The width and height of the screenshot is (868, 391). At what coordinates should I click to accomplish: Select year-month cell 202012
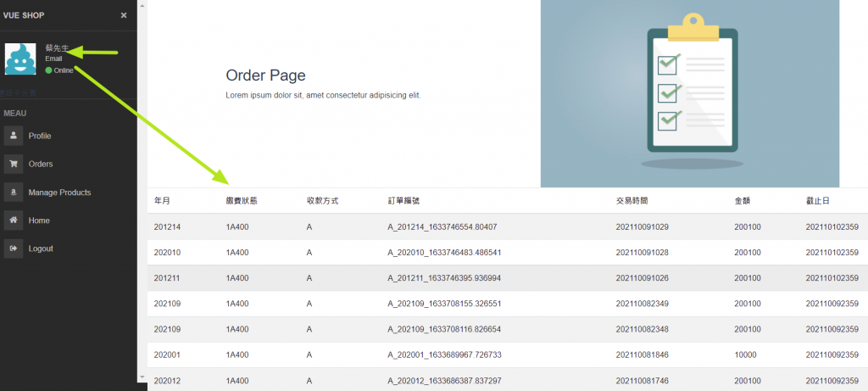tap(167, 381)
